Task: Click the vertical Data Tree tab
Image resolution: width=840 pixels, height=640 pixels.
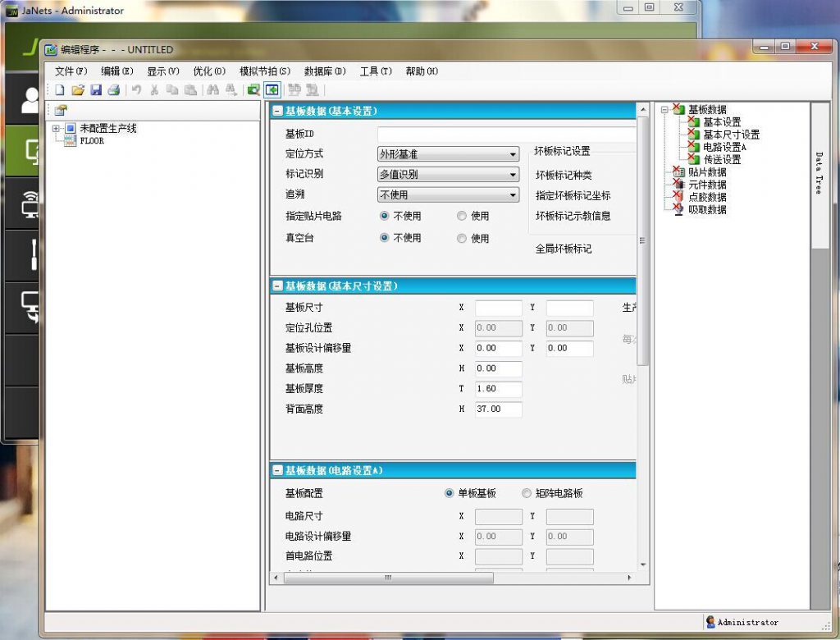Action: [x=819, y=174]
